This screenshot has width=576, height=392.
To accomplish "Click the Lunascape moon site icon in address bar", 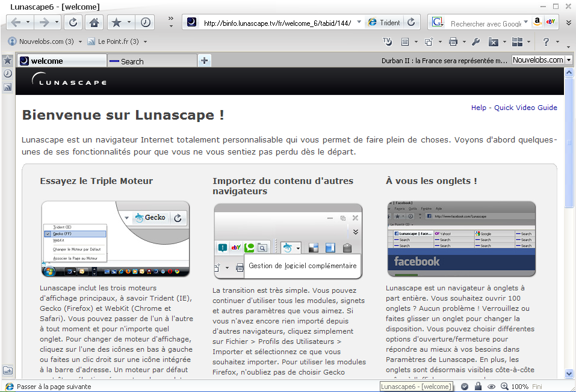I will tap(191, 22).
